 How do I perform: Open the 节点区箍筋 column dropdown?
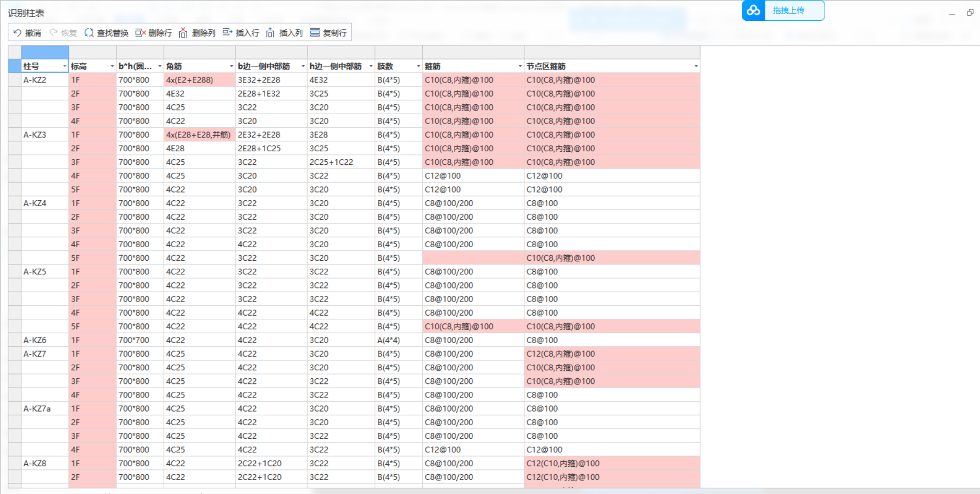695,66
